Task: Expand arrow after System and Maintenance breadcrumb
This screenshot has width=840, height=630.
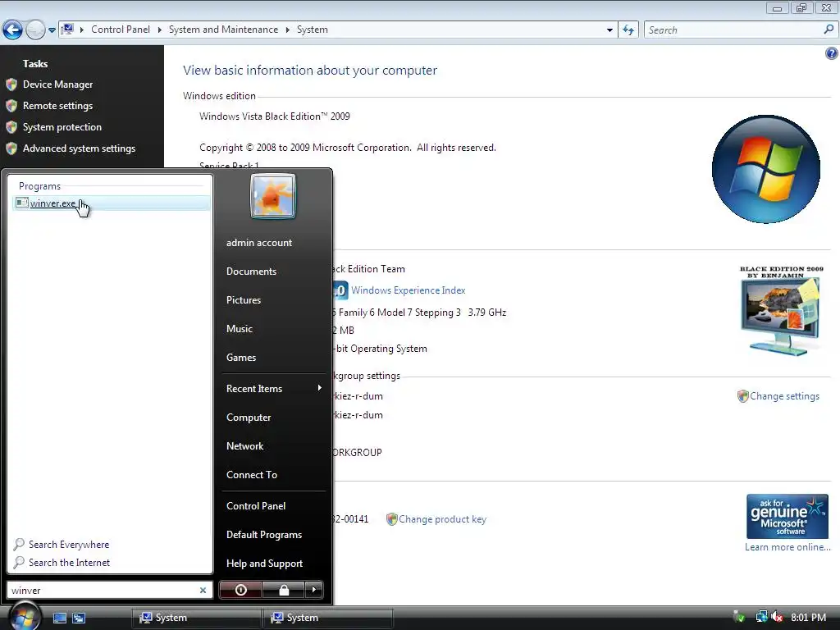Action: click(x=288, y=30)
